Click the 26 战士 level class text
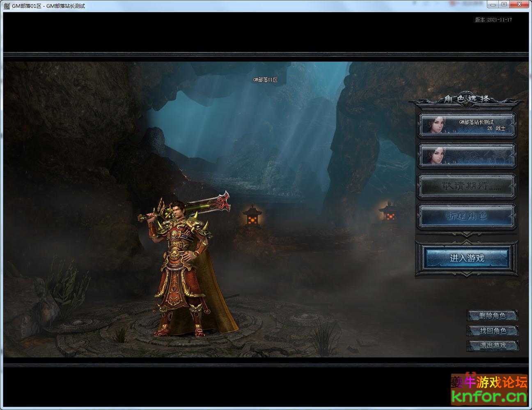Image resolution: width=532 pixels, height=410 pixels. pyautogui.click(x=496, y=128)
